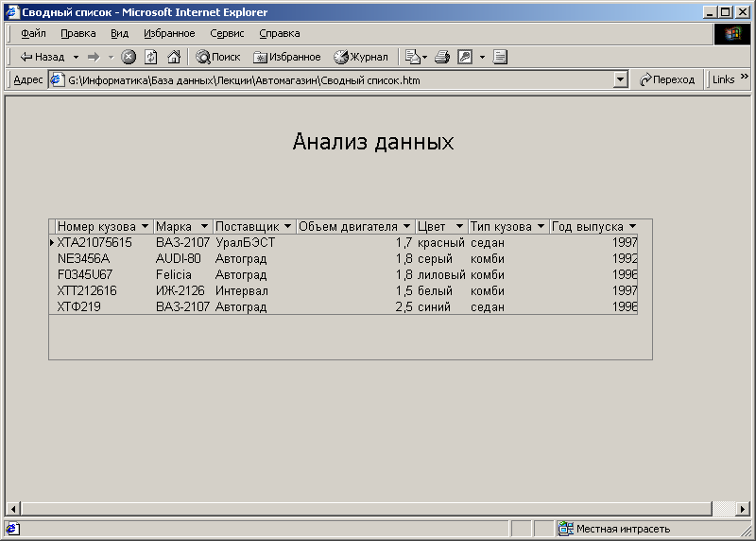Click the Edit page toolbar icon
Screen dimensions: 756x541
465,57
